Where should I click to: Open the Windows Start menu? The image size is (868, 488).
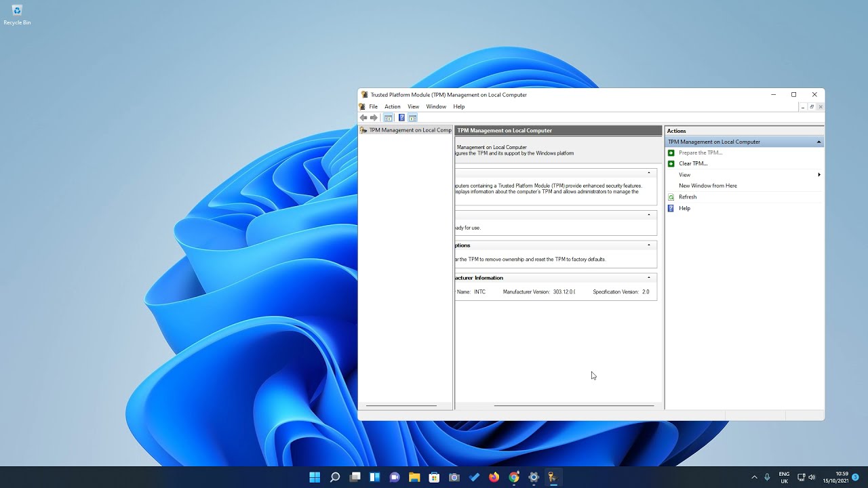point(315,477)
